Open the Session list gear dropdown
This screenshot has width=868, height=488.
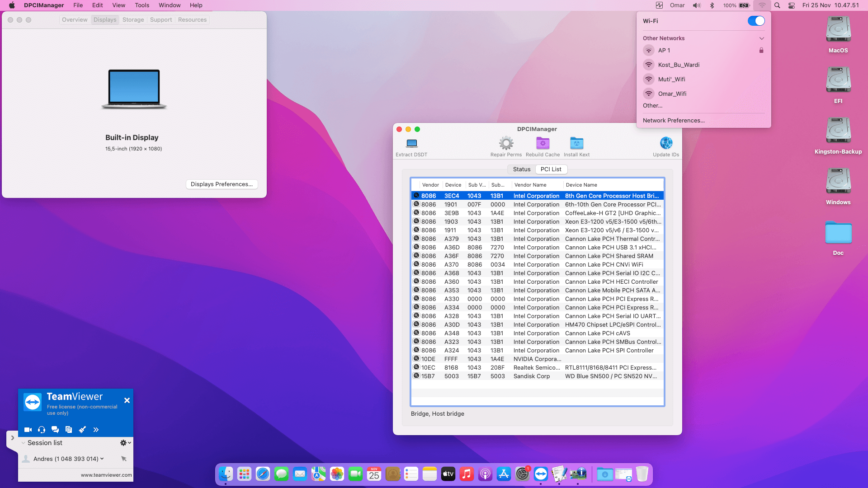click(x=125, y=443)
